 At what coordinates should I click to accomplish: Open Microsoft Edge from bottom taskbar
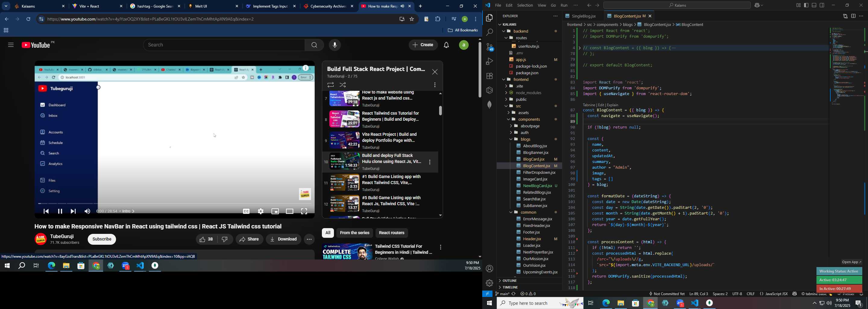(606, 303)
